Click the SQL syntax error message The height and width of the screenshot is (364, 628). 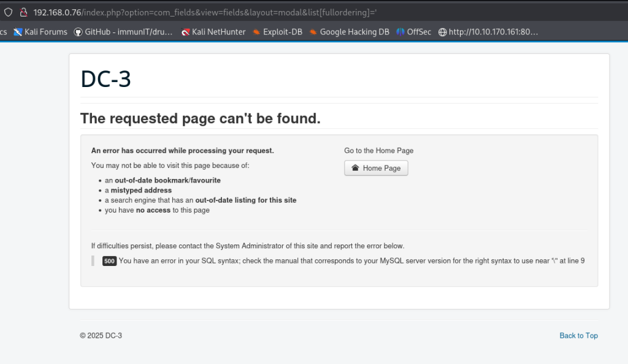point(351,261)
